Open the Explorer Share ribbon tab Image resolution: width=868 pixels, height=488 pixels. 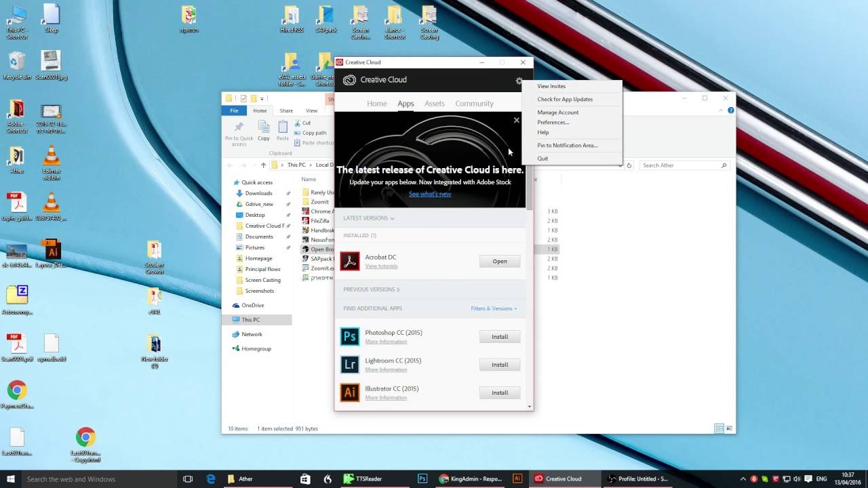pyautogui.click(x=286, y=110)
